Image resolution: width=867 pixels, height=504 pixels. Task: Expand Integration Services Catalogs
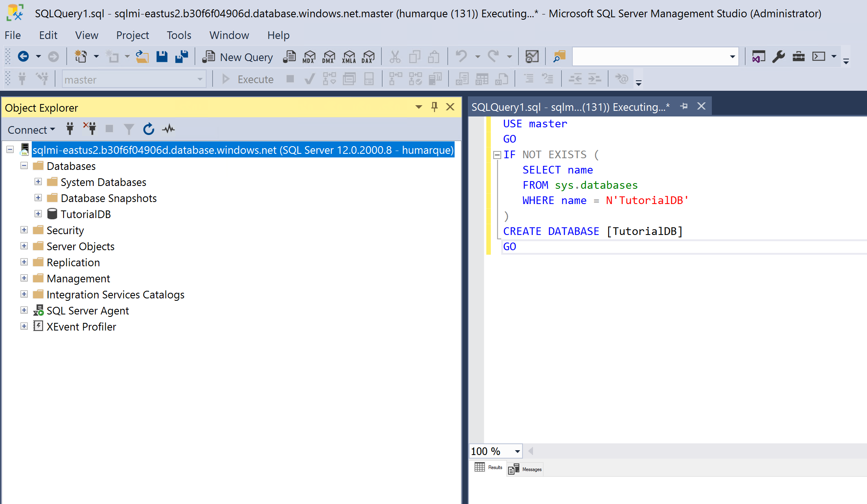click(24, 294)
